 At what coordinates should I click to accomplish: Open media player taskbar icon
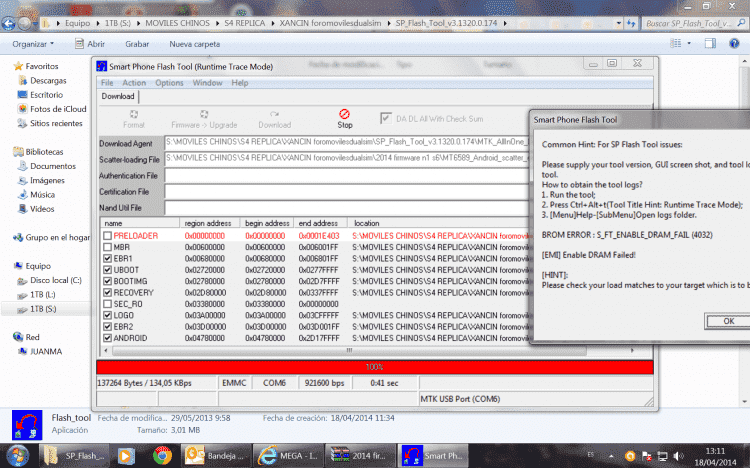[126, 456]
